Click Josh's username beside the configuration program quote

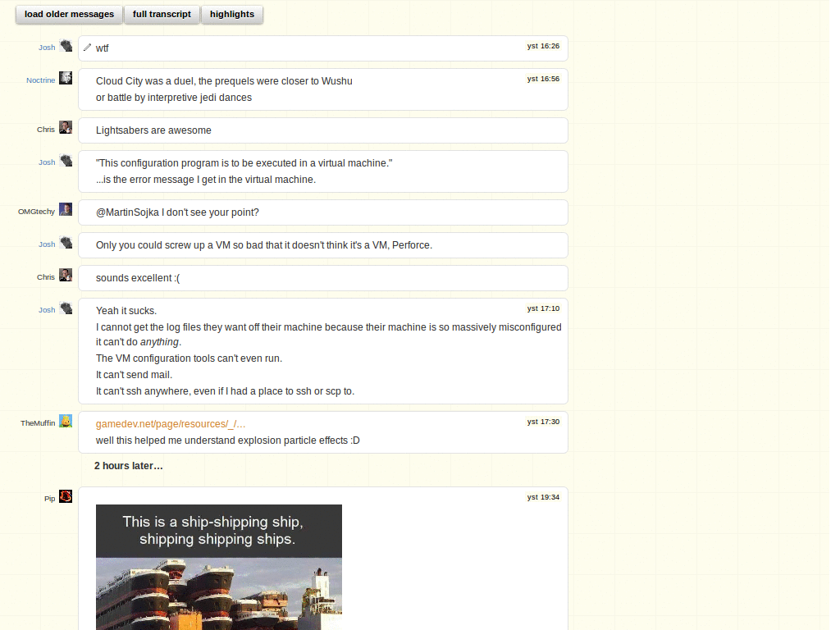pyautogui.click(x=47, y=162)
